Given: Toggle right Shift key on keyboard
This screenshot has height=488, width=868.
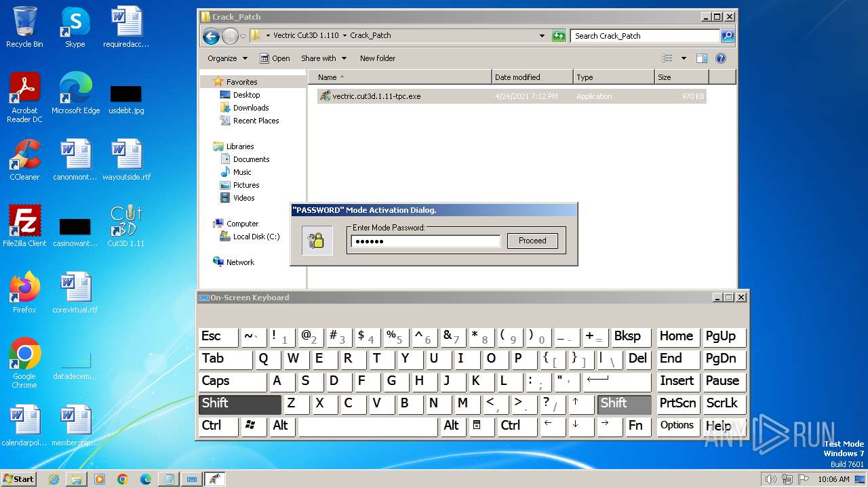Looking at the screenshot, I should click(x=624, y=404).
